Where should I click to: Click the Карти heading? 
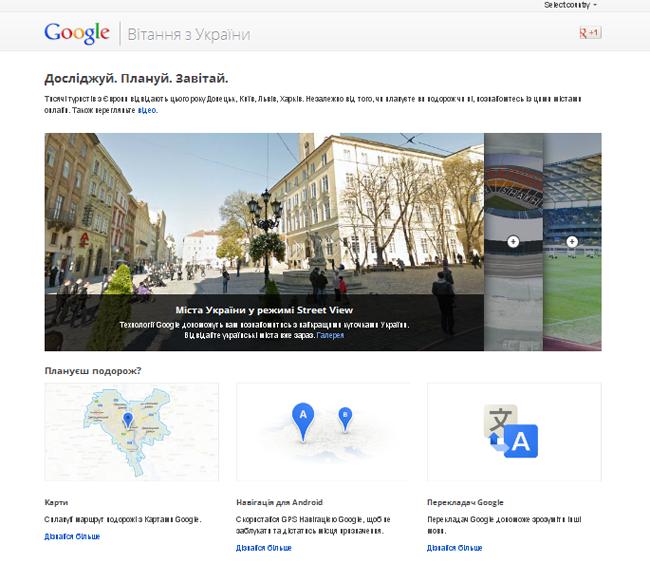56,502
